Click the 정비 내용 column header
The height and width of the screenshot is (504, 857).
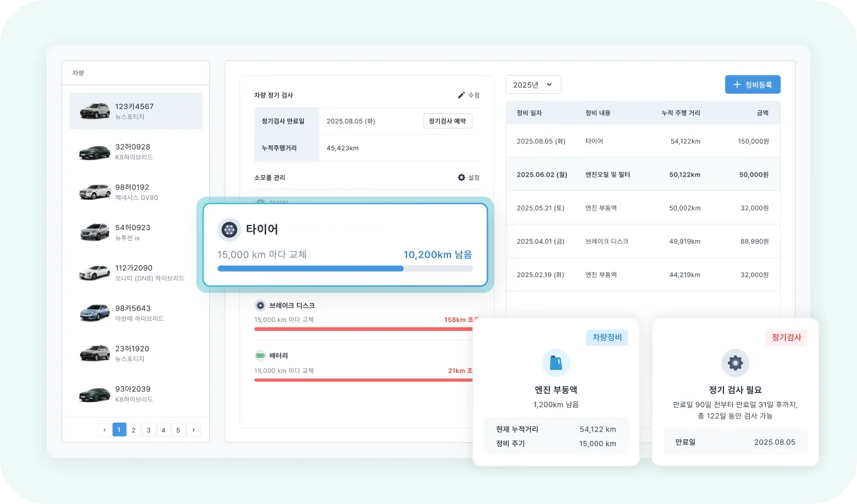pos(598,113)
